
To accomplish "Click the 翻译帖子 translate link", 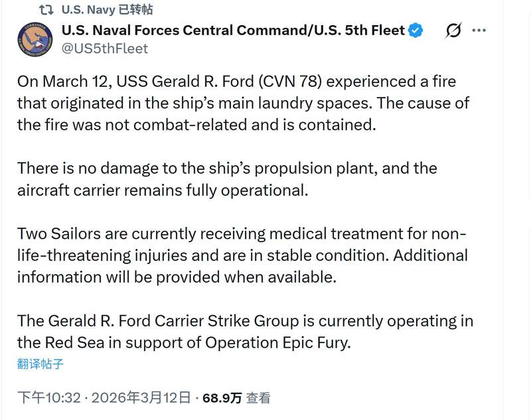I will coord(40,364).
